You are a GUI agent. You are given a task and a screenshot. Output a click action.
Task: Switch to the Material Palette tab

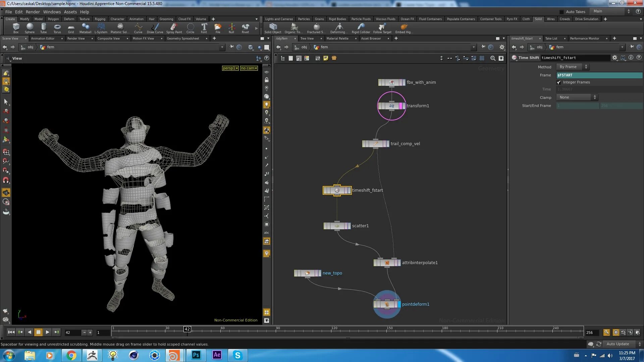pyautogui.click(x=337, y=39)
